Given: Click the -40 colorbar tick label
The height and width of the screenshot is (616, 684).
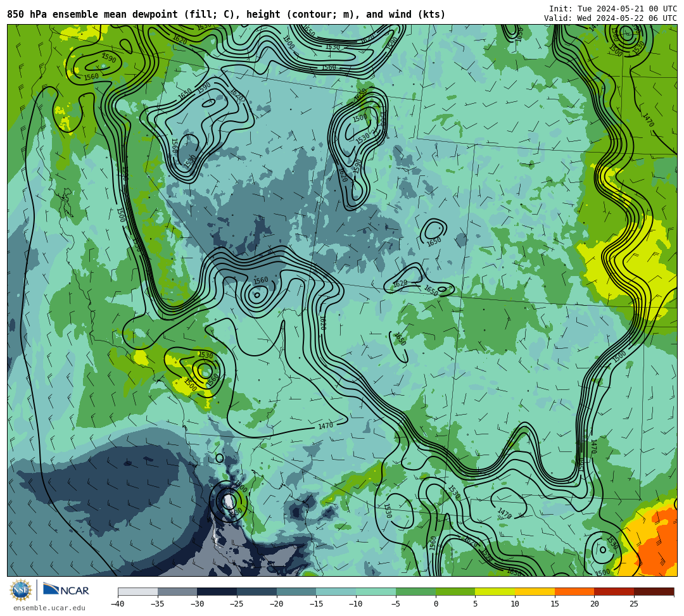Looking at the screenshot, I should pos(118,604).
